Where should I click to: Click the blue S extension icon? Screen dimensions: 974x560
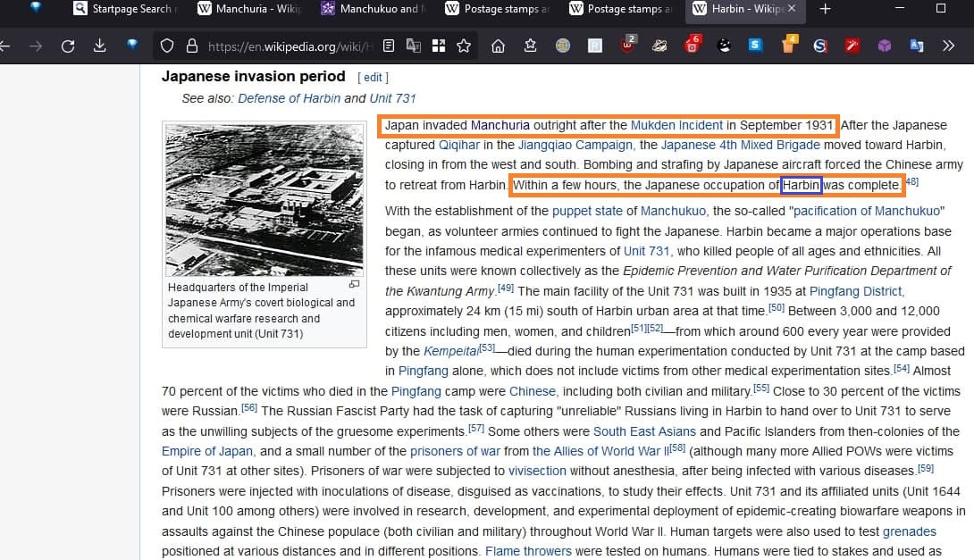(x=755, y=45)
